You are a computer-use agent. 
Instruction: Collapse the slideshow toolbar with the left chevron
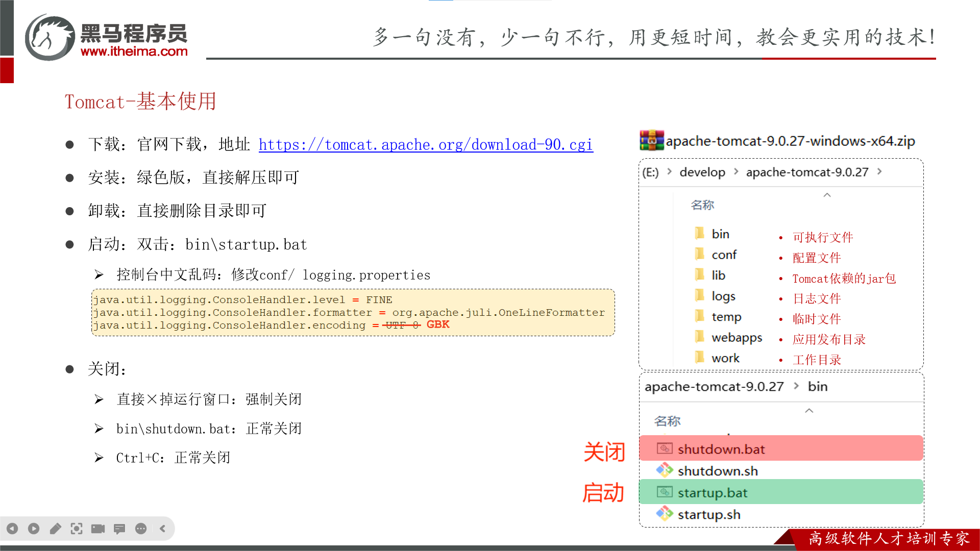tap(162, 529)
